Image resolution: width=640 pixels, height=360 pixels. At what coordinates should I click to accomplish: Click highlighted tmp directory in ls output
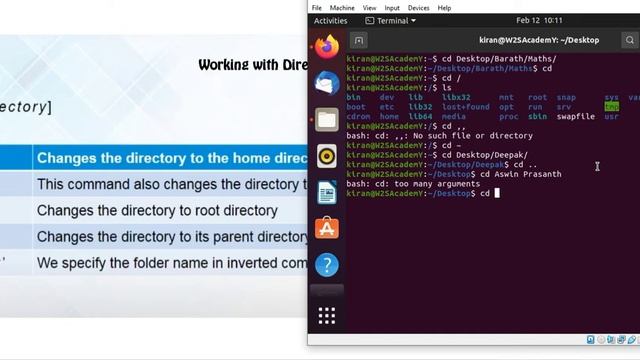(611, 107)
